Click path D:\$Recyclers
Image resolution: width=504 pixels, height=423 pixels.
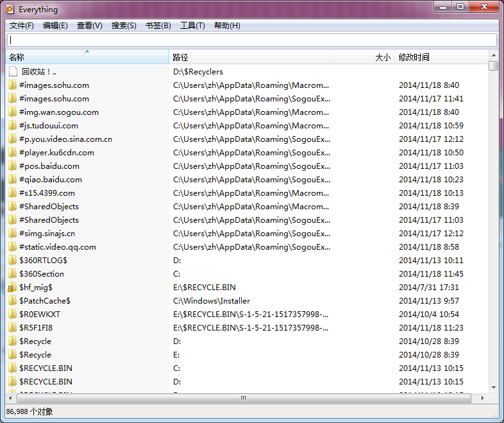(198, 72)
